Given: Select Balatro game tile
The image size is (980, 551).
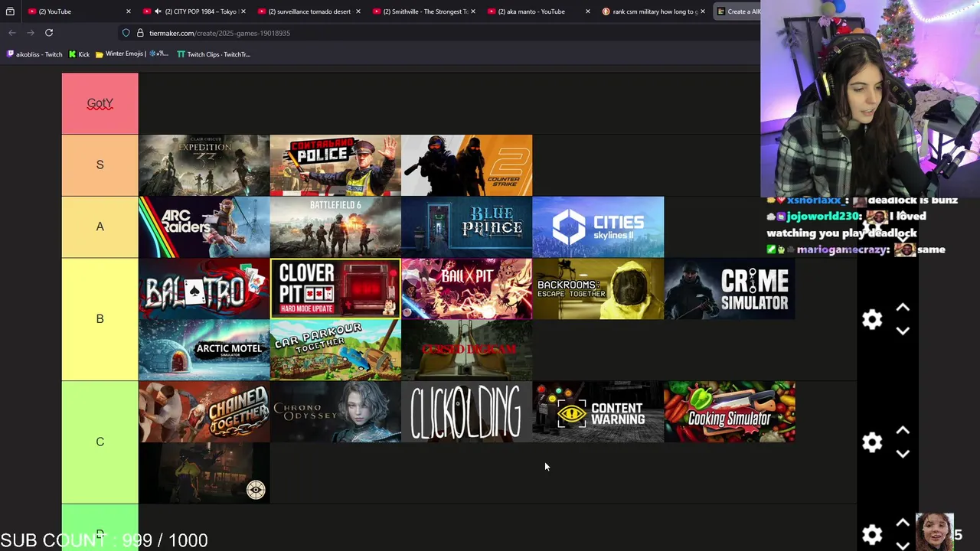Looking at the screenshot, I should pyautogui.click(x=204, y=289).
